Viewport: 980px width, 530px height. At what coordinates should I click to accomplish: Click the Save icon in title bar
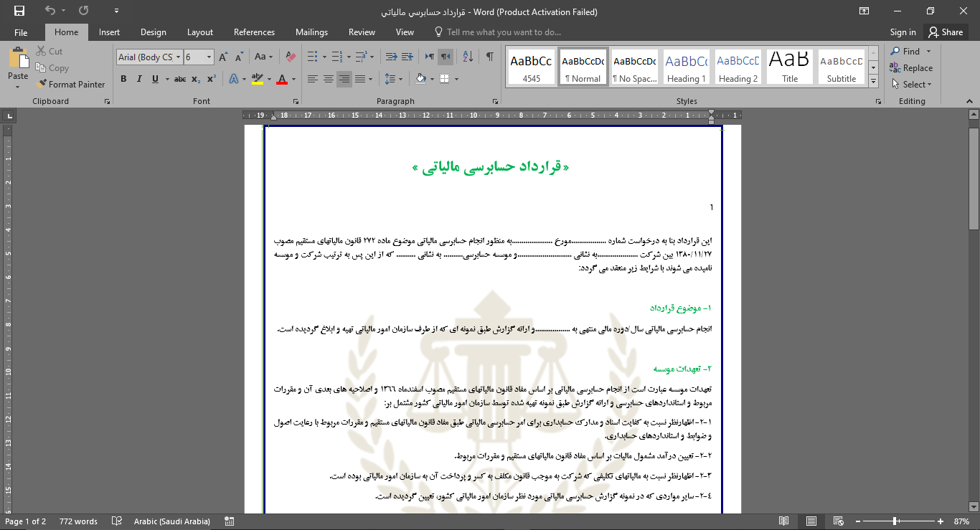point(19,11)
